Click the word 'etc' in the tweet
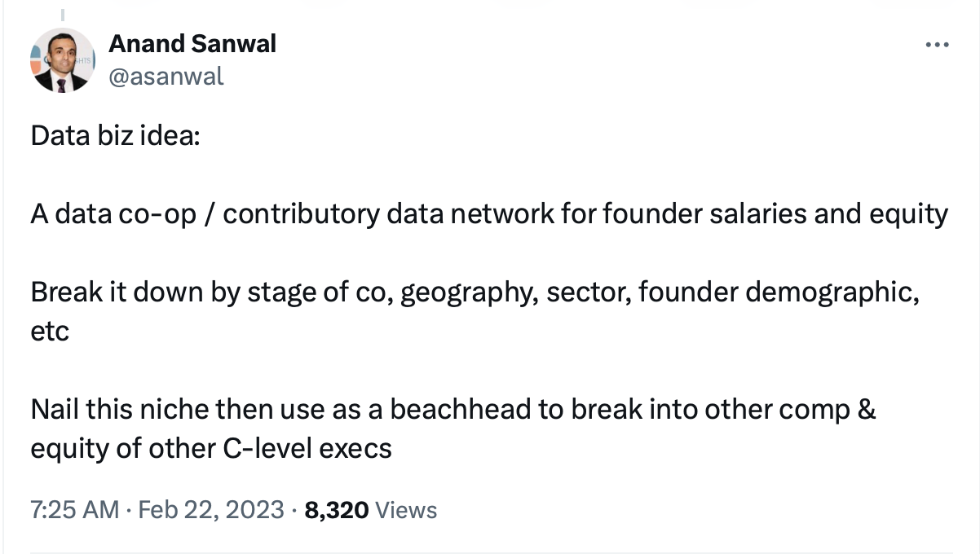This screenshot has height=554, width=980. click(x=50, y=331)
